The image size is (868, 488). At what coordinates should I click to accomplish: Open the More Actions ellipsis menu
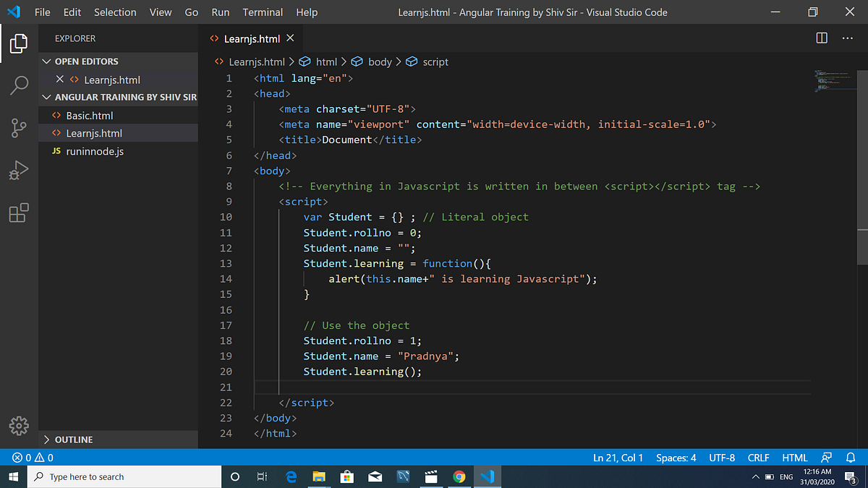[x=848, y=38]
